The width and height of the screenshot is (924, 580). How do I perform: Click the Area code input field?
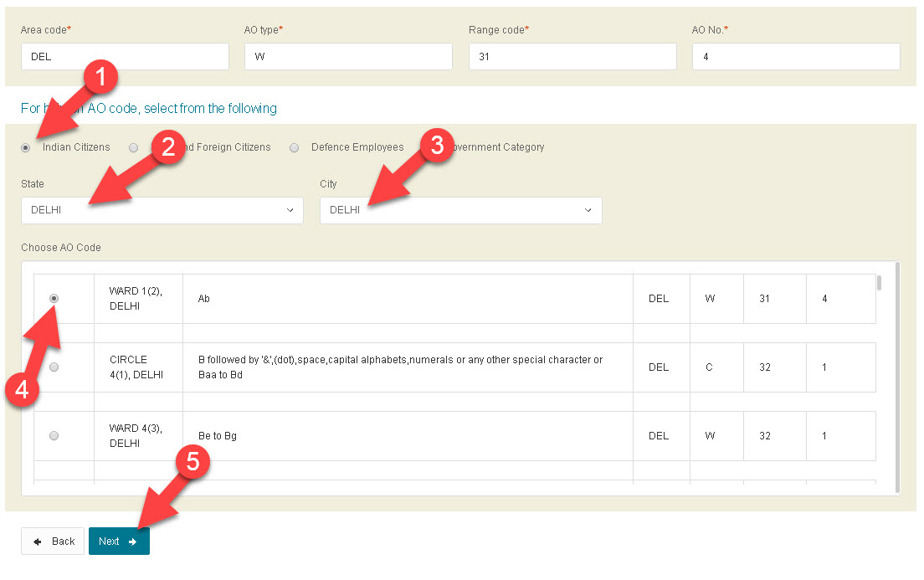pos(125,57)
